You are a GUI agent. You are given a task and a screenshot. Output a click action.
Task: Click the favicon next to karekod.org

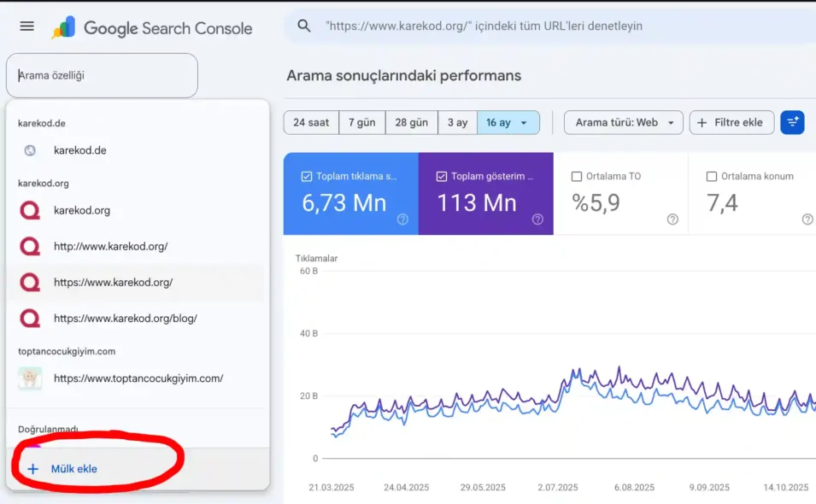point(30,211)
